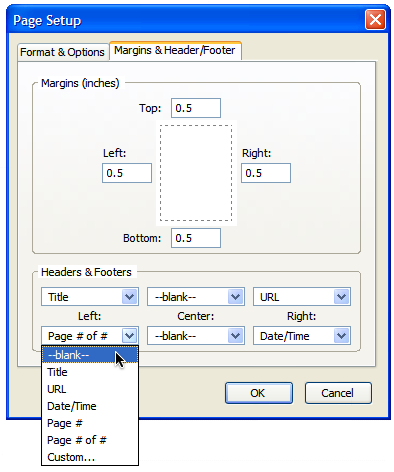This screenshot has height=472, width=394.
Task: Switch to Format & Options tab
Action: [63, 52]
